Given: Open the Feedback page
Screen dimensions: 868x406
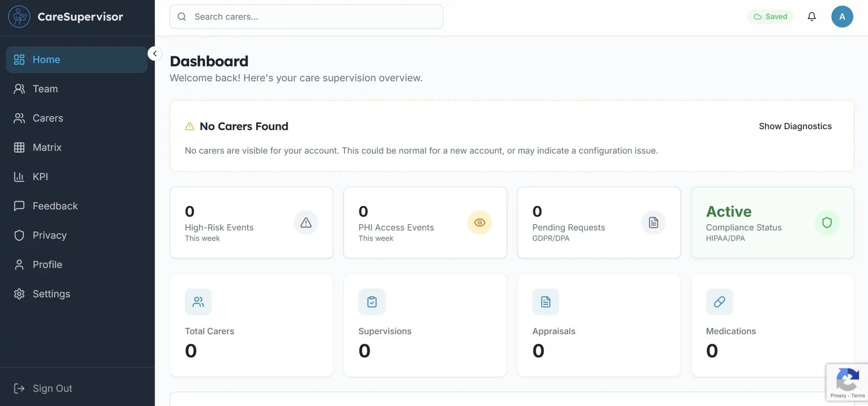Looking at the screenshot, I should [76, 206].
